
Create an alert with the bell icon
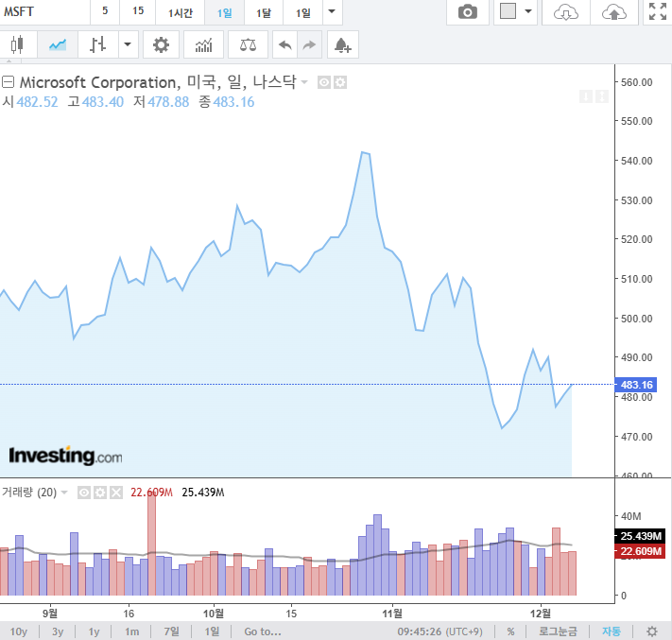(342, 44)
